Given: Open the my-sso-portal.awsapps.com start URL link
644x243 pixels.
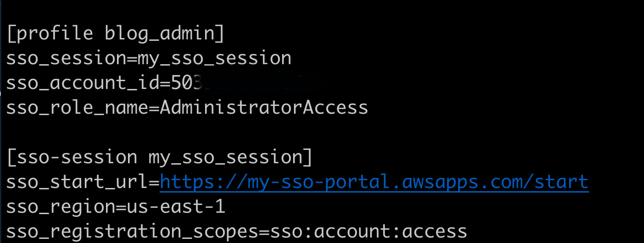Looking at the screenshot, I should point(374,182).
